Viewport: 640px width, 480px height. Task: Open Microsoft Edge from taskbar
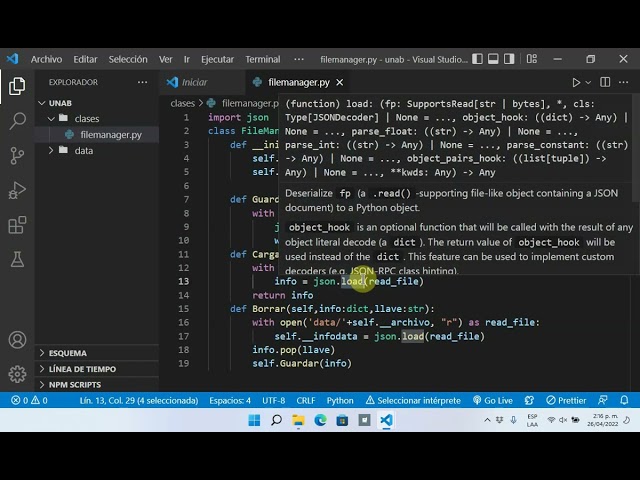pos(320,420)
